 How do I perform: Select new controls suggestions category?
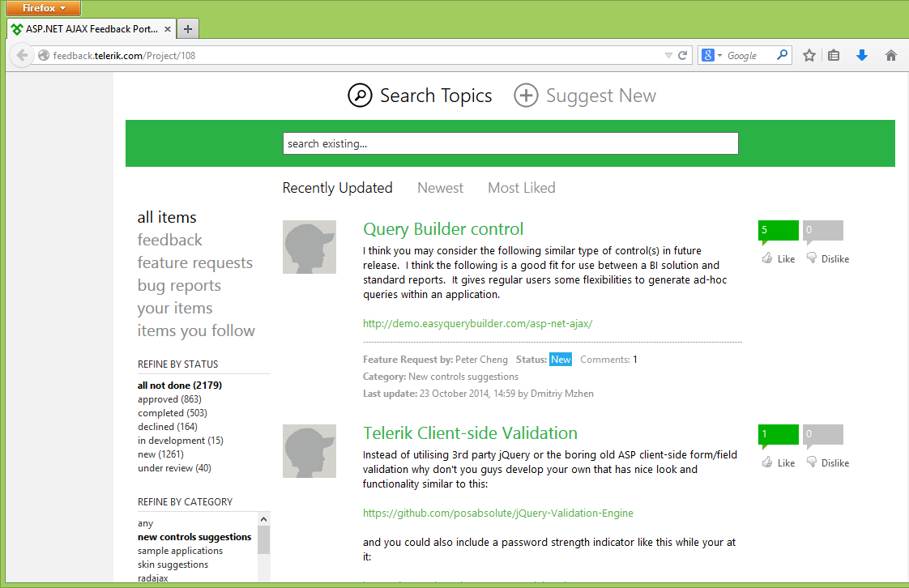pos(194,537)
